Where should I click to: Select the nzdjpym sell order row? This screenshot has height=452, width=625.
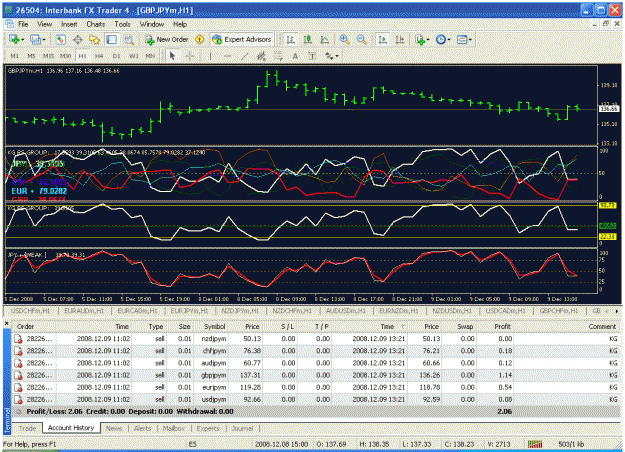click(316, 339)
